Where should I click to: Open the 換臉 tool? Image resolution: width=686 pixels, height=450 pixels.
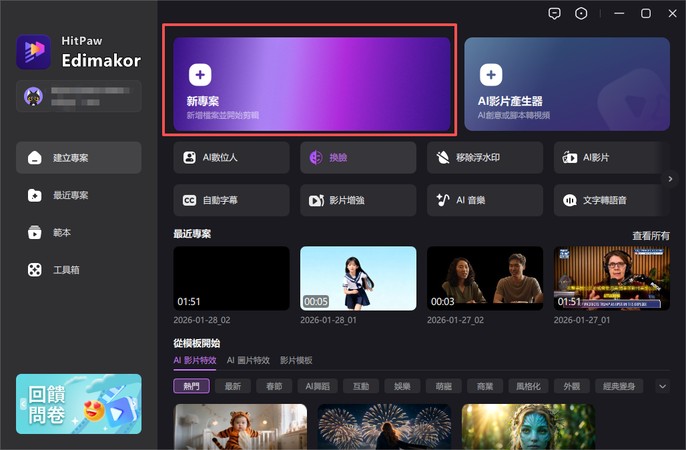coord(358,157)
